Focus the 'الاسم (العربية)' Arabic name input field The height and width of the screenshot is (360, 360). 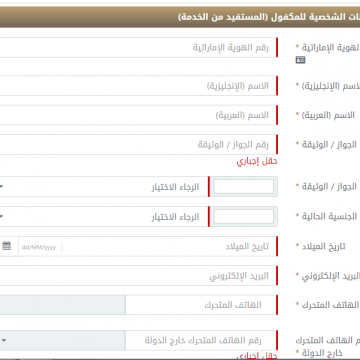(138, 115)
